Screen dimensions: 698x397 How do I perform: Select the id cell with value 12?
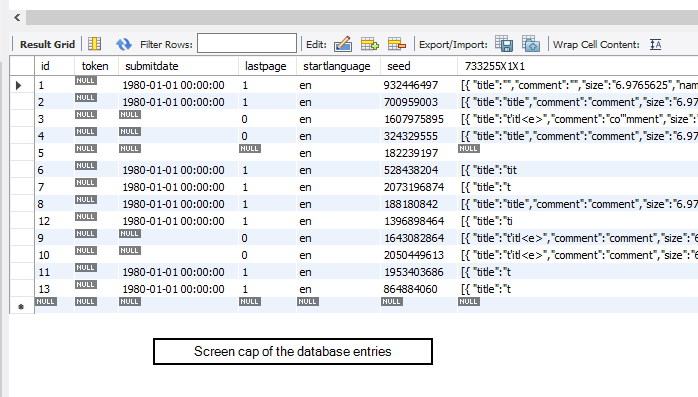pos(54,221)
